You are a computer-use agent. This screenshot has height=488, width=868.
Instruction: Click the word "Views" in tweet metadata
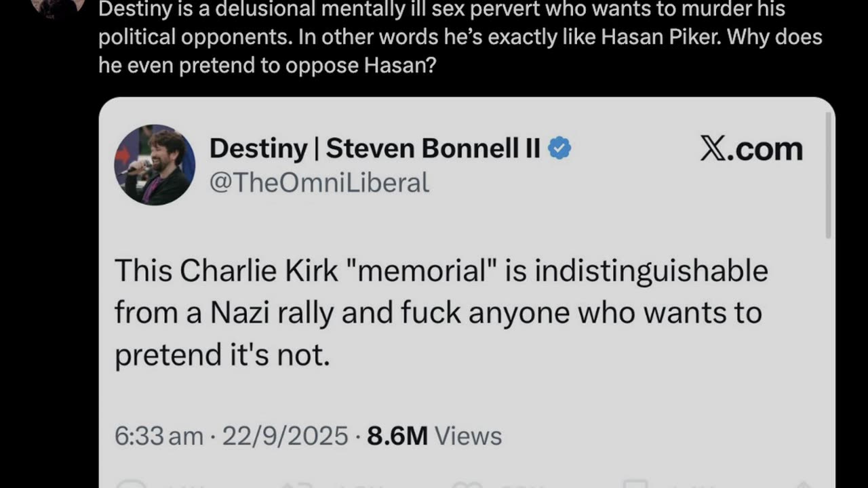tap(468, 436)
